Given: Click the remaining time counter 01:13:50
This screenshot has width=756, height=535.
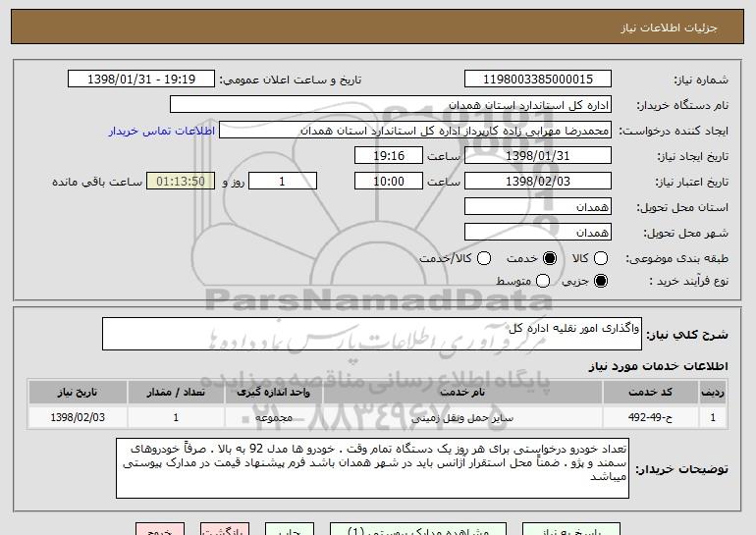Looking at the screenshot, I should pos(181,182).
